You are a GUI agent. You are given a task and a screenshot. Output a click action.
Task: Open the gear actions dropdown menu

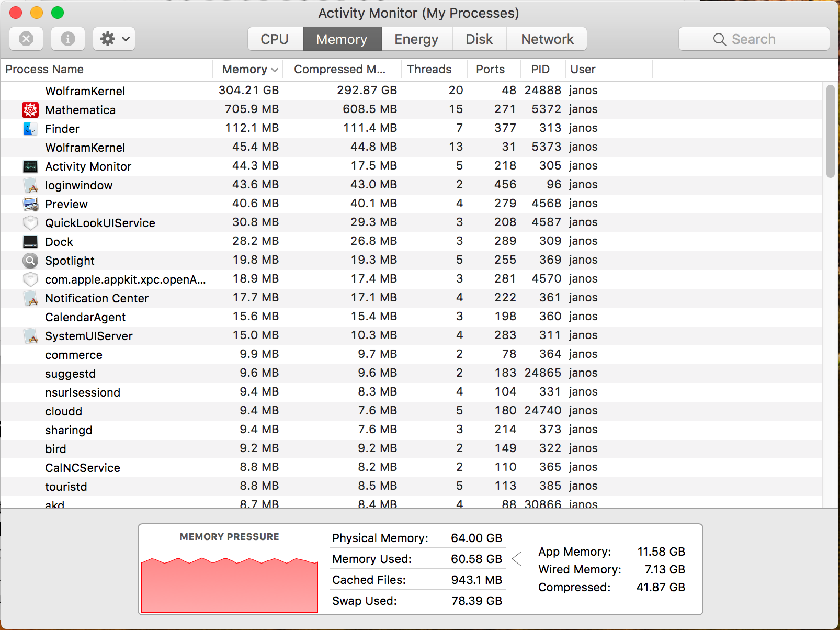[114, 39]
